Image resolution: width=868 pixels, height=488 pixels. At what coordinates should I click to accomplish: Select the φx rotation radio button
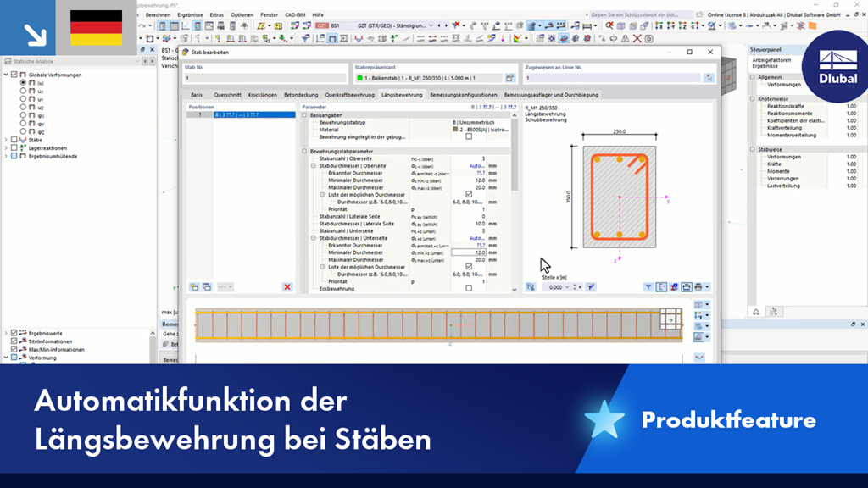23,115
